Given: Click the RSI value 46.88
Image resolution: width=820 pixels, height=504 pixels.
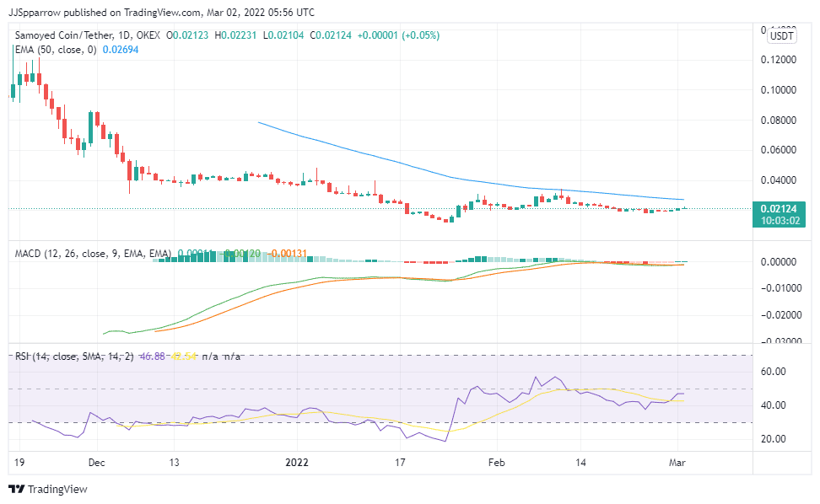Looking at the screenshot, I should pyautogui.click(x=152, y=357).
